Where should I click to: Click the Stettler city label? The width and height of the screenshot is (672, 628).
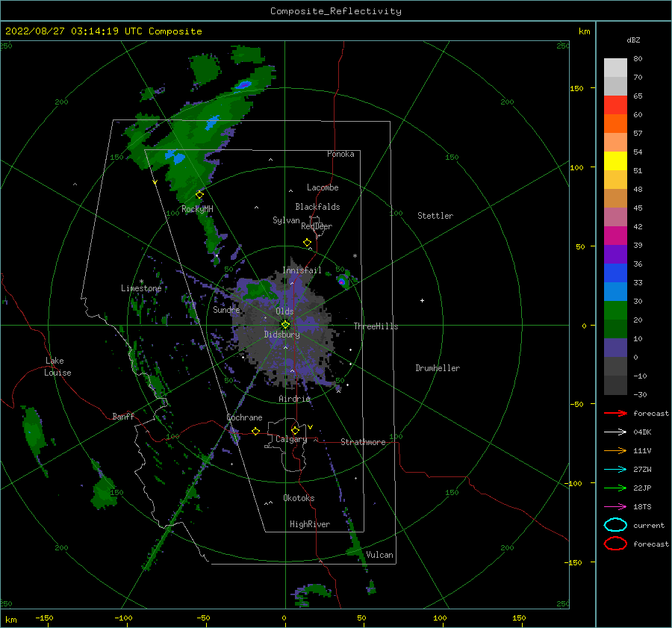click(x=435, y=216)
